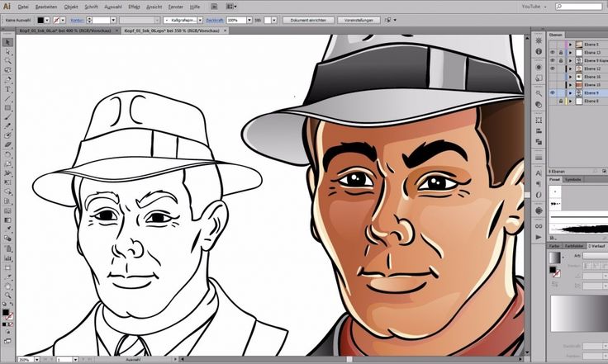This screenshot has height=364, width=608.
Task: Pick the Magic Wand tool
Action: 7,60
